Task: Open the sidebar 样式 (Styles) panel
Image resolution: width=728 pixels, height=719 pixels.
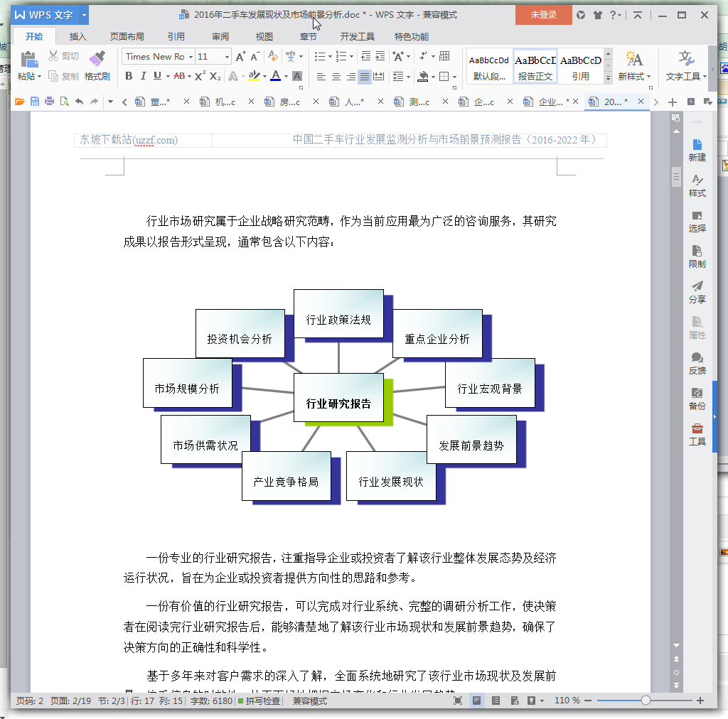Action: pyautogui.click(x=697, y=186)
